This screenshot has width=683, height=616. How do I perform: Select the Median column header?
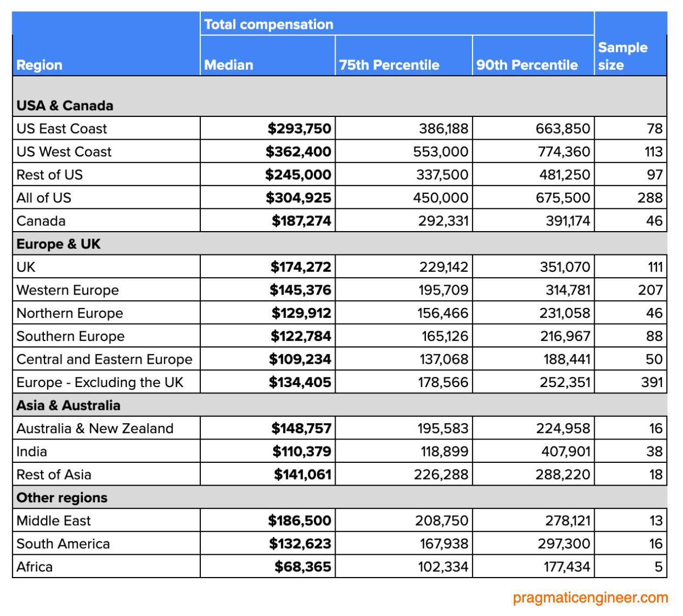point(229,65)
